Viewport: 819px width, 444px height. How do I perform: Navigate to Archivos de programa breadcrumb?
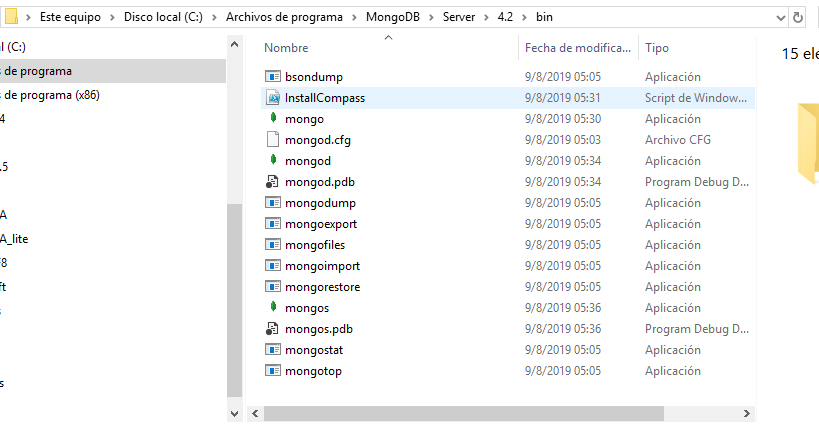coord(284,17)
